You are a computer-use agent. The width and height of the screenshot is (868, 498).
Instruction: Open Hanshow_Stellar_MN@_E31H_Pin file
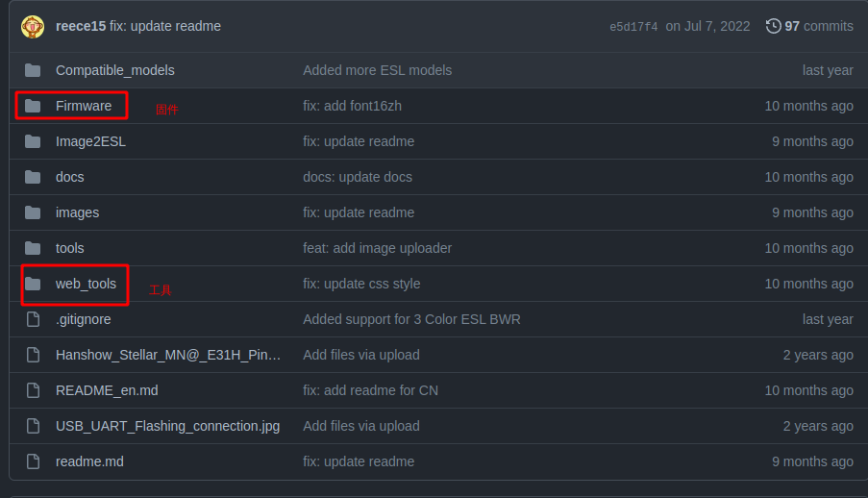(168, 355)
